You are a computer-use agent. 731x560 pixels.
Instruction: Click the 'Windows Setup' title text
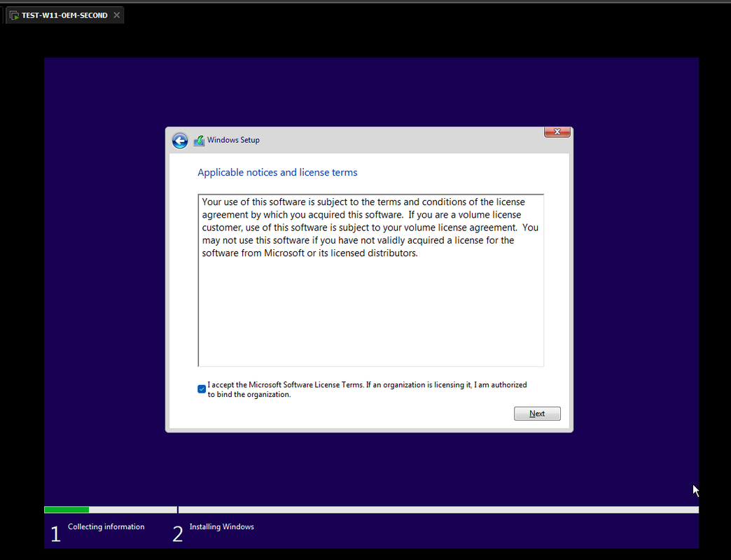(233, 140)
